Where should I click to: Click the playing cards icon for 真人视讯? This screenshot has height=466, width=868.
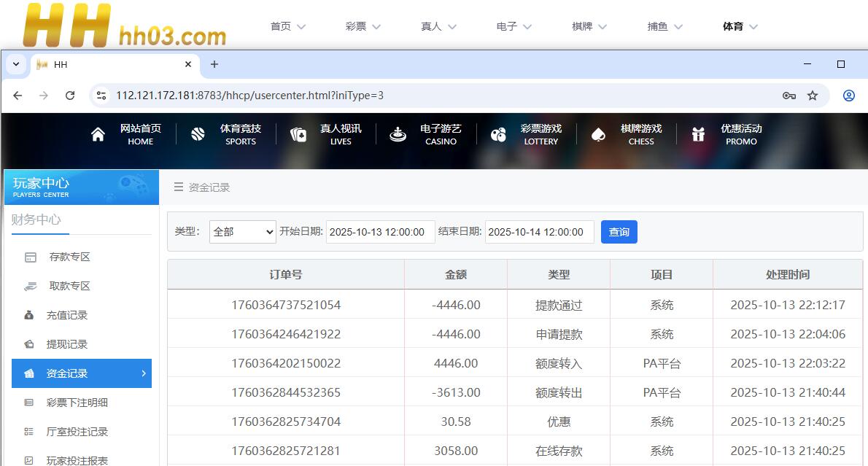(298, 135)
